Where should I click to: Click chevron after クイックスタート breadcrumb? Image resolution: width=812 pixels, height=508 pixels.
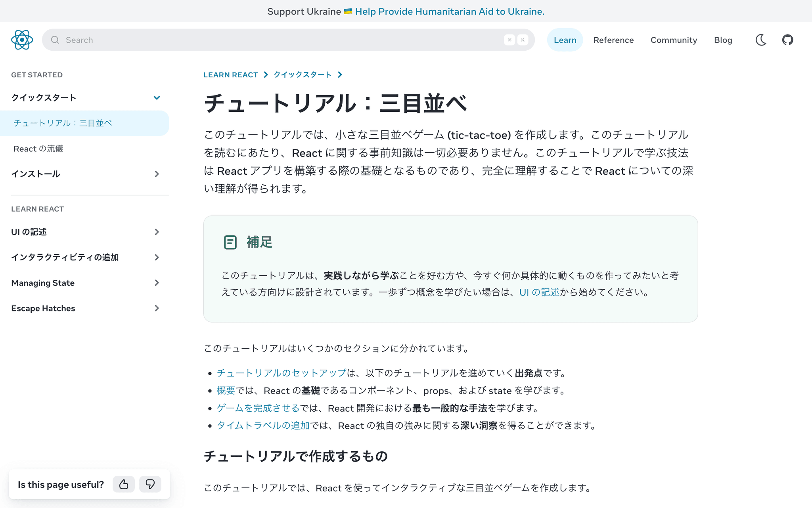[x=340, y=74]
